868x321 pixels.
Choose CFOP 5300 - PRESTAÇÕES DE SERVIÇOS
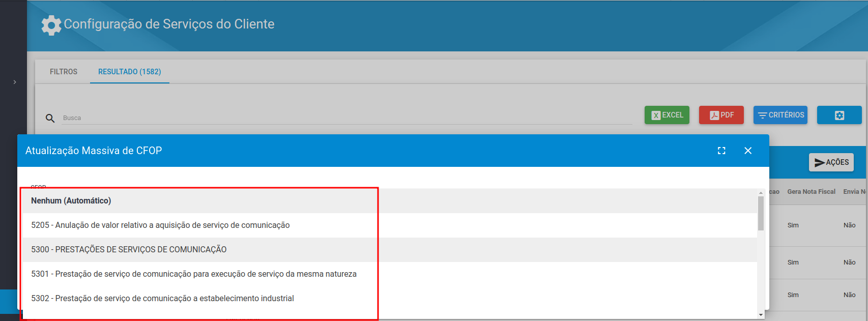[x=390, y=250]
